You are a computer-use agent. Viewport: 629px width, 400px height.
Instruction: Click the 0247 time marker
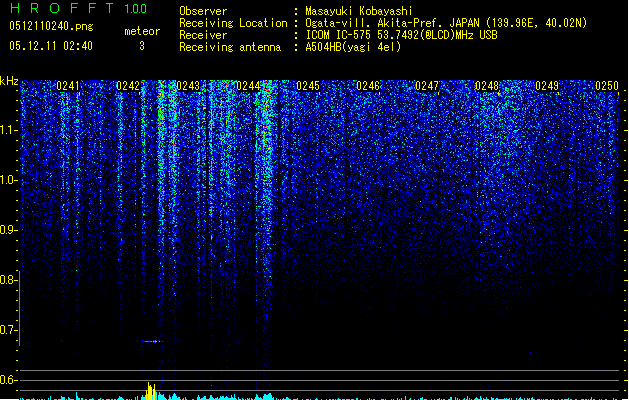pyautogui.click(x=427, y=86)
